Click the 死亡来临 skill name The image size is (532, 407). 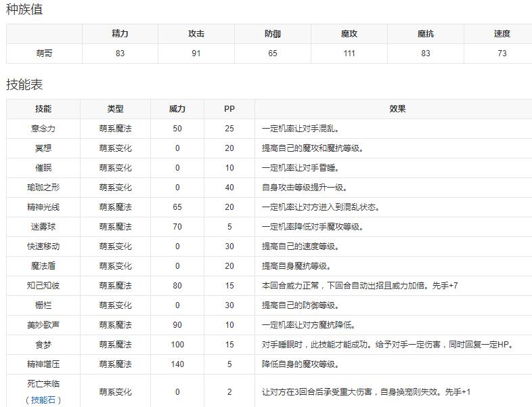click(x=44, y=384)
